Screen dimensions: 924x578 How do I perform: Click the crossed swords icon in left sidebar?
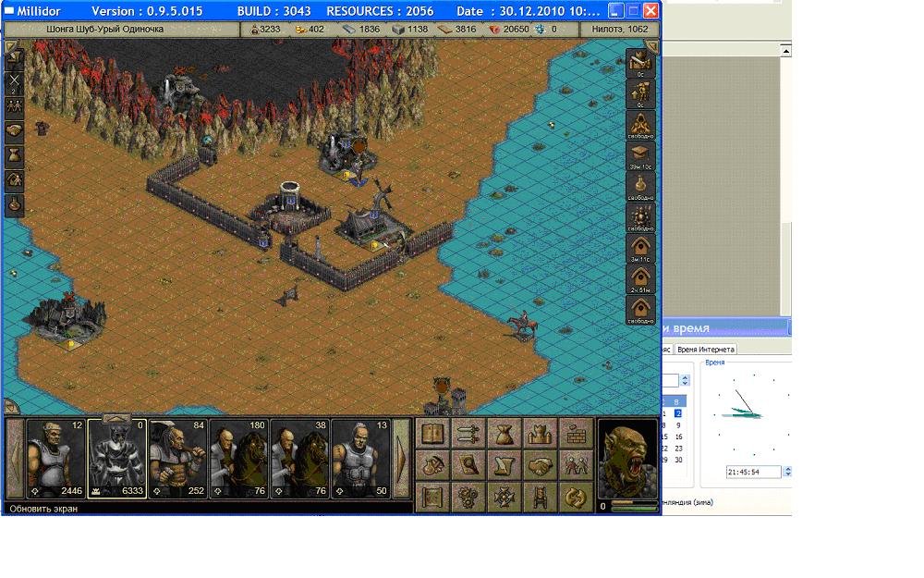(x=14, y=83)
